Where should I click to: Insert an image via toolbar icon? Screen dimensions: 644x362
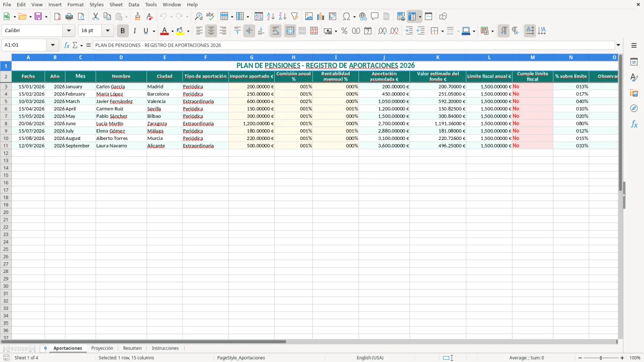click(309, 17)
